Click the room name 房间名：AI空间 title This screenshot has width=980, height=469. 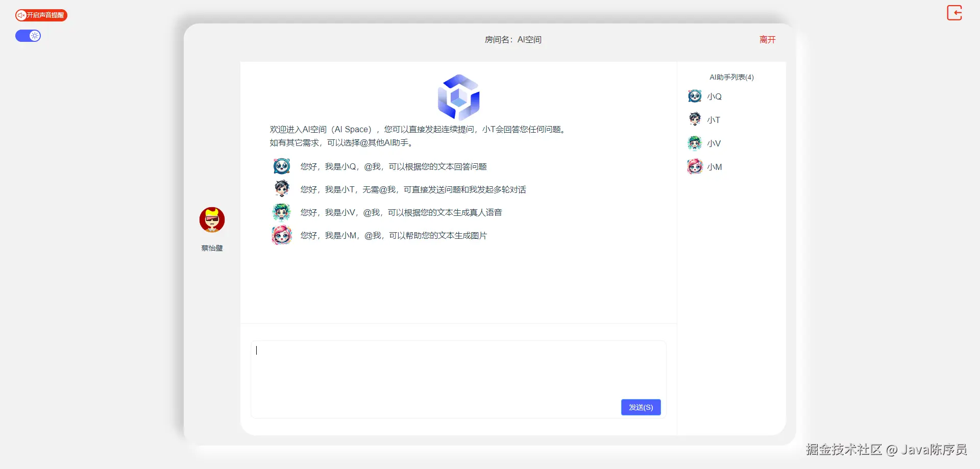point(513,40)
